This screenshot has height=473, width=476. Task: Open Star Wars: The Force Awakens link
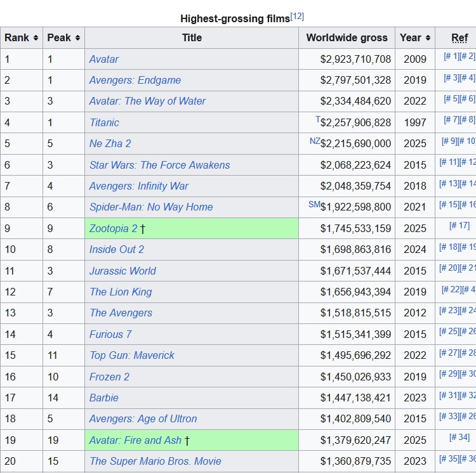[160, 165]
